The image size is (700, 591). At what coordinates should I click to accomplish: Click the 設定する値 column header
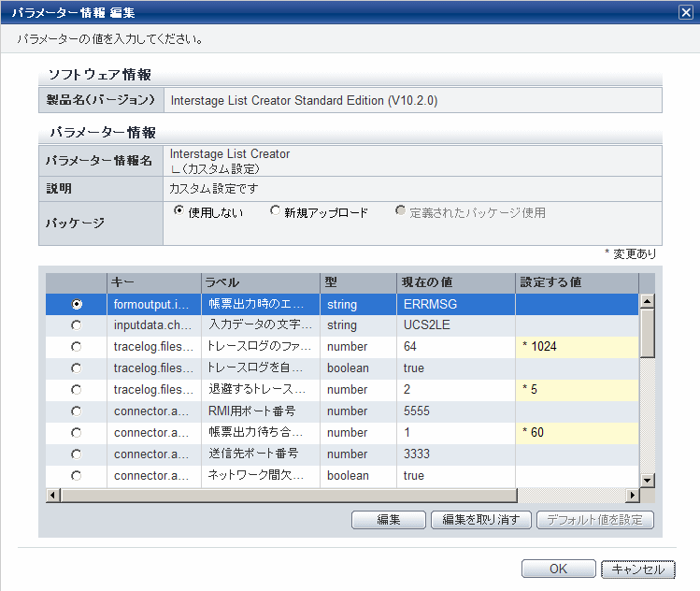pos(577,282)
